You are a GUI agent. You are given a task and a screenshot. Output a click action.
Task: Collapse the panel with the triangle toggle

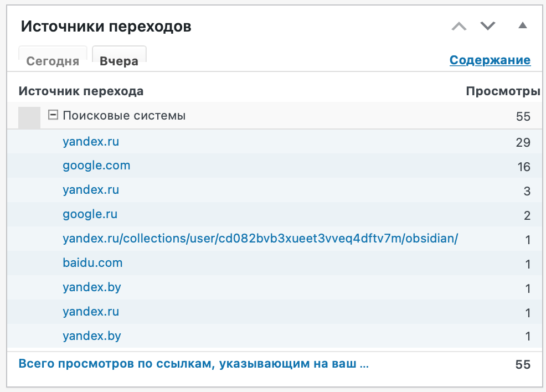(x=522, y=25)
